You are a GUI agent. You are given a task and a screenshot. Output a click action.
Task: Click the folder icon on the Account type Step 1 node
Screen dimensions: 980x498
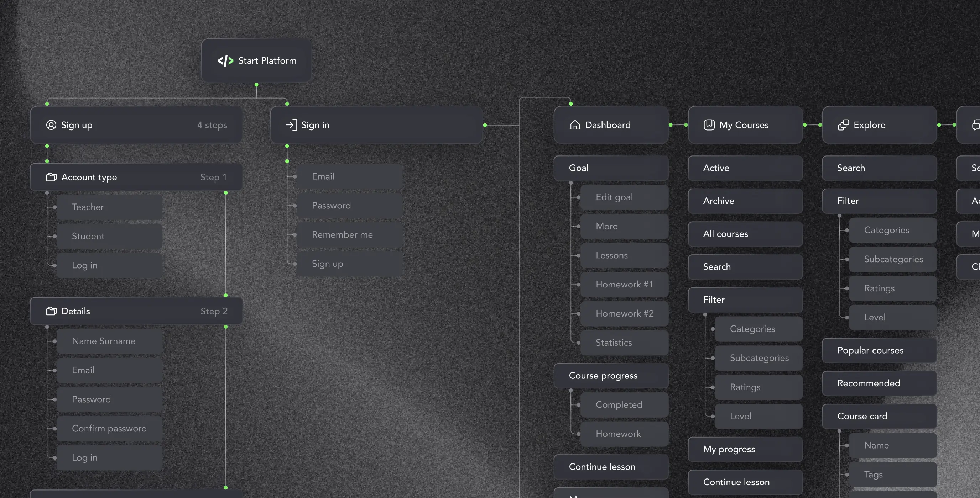coord(52,177)
